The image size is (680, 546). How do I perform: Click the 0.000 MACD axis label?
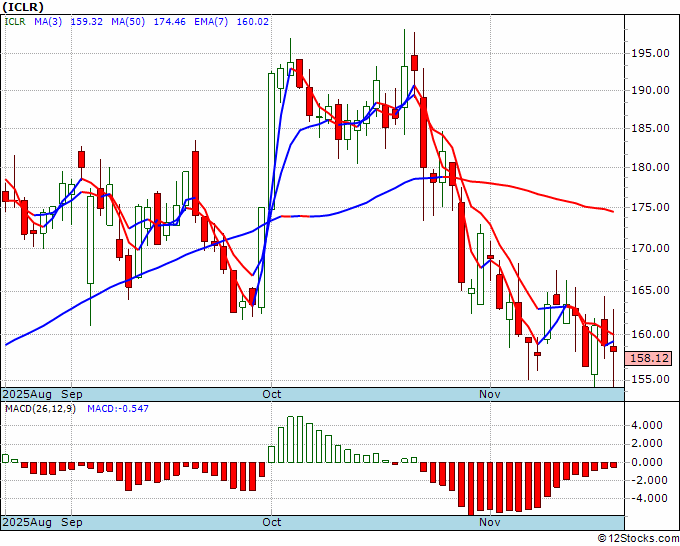[x=647, y=462]
